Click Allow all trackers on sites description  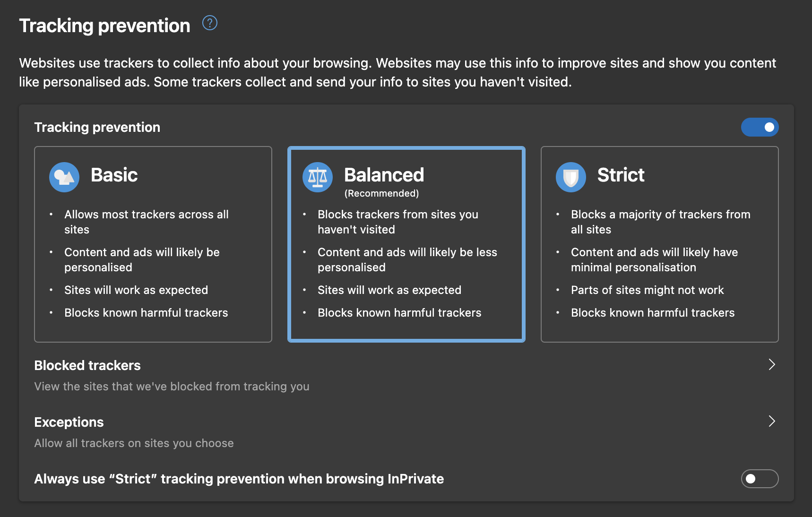point(134,443)
